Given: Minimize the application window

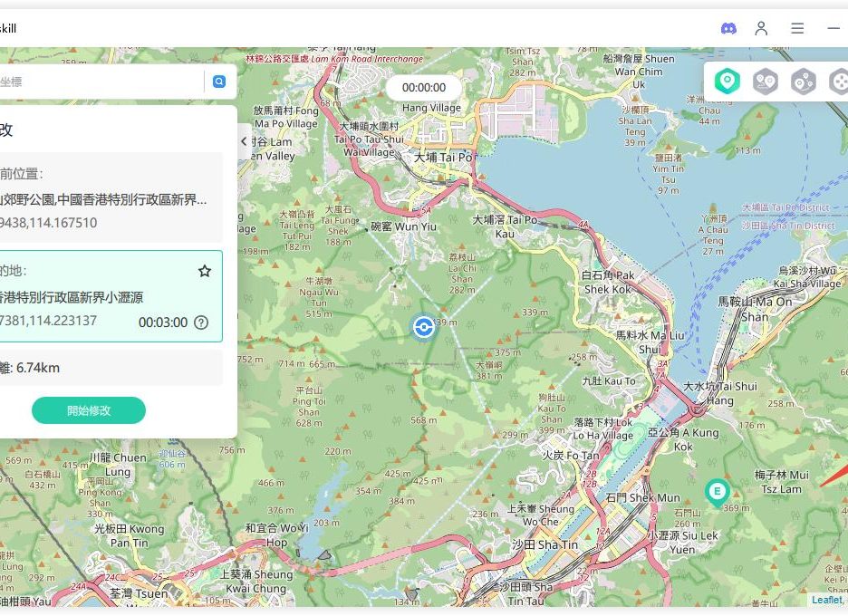Looking at the screenshot, I should (834, 28).
